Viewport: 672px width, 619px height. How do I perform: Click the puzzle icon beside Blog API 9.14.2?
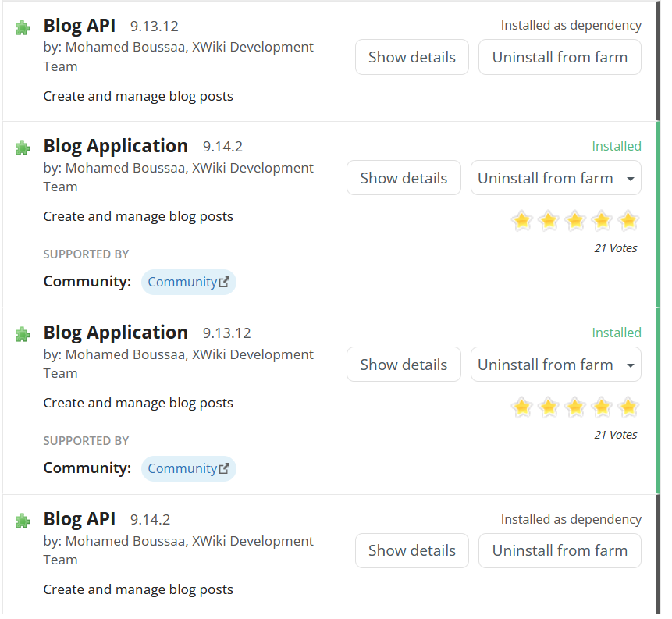(x=23, y=521)
